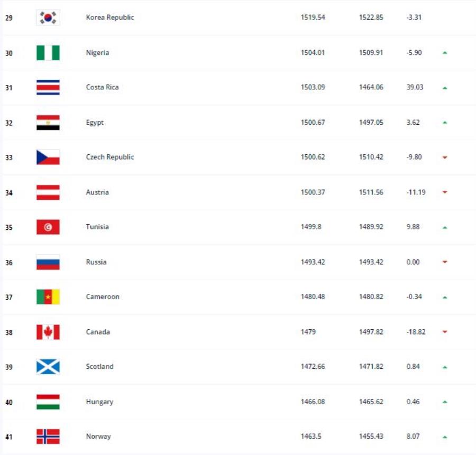Open the Hungary team name link
The width and height of the screenshot is (476, 455).
99,402
